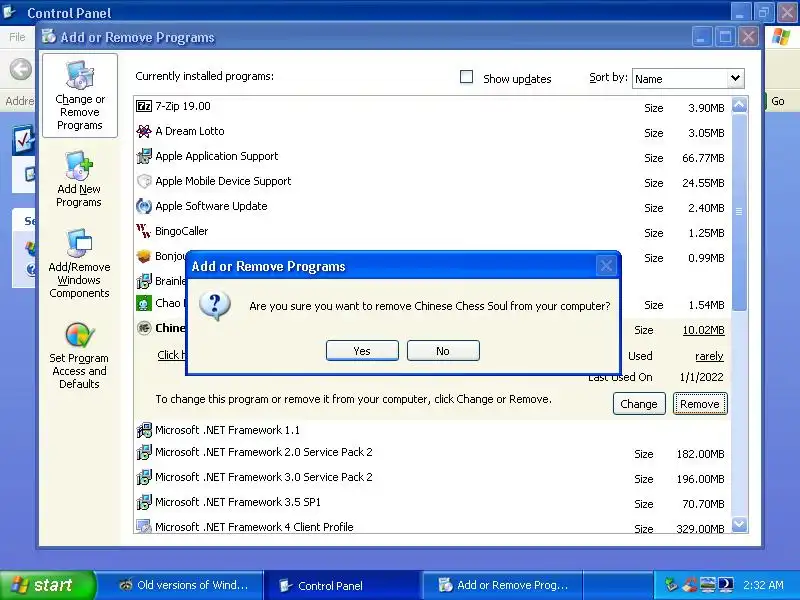
Task: Open Add/Remove Windows Components
Action: pos(79,264)
